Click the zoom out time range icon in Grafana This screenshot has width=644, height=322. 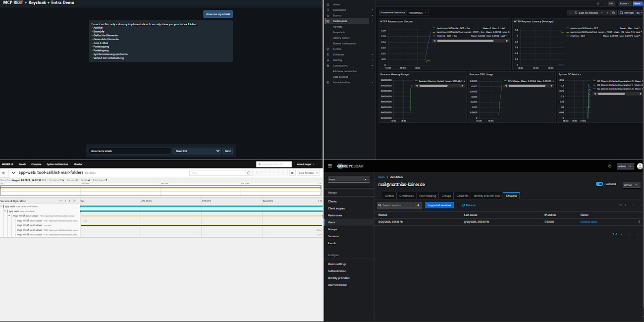pyautogui.click(x=613, y=12)
